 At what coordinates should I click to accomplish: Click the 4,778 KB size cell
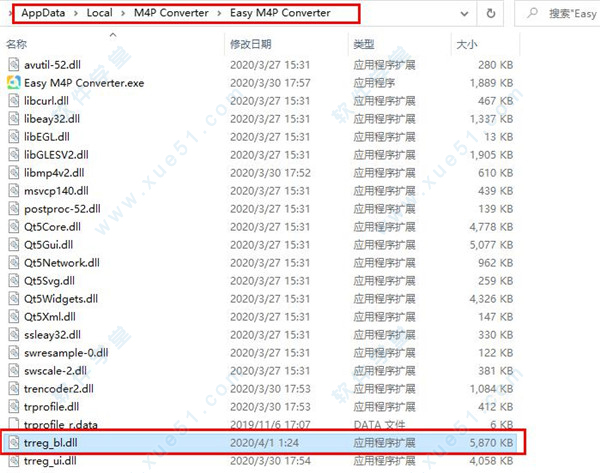tap(491, 226)
